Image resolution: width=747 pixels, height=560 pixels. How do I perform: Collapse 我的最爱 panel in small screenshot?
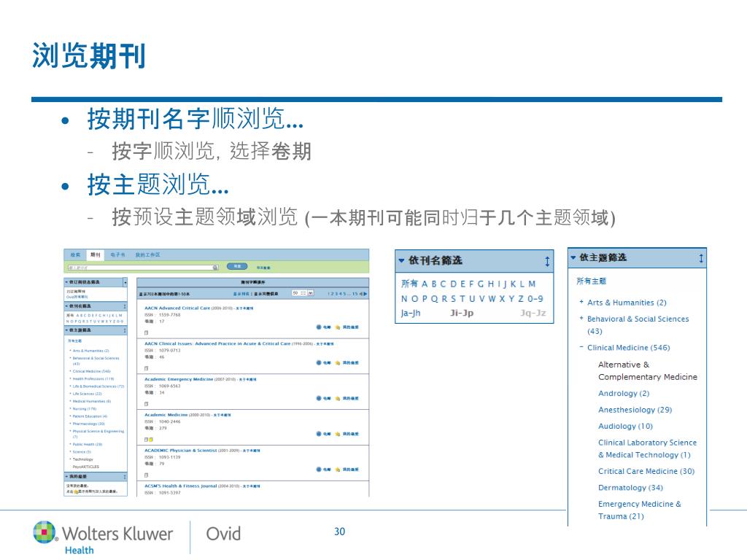tap(96, 477)
